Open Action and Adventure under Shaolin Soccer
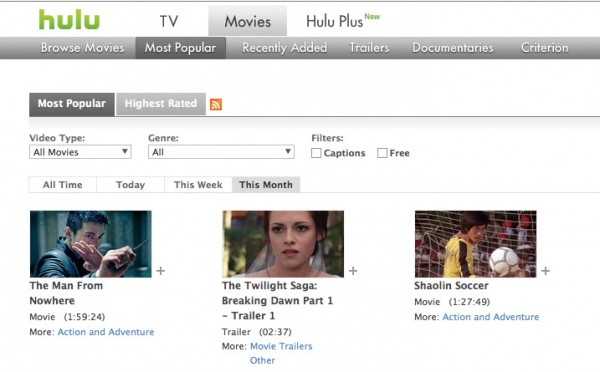Image resolution: width=600 pixels, height=372 pixels. point(491,317)
